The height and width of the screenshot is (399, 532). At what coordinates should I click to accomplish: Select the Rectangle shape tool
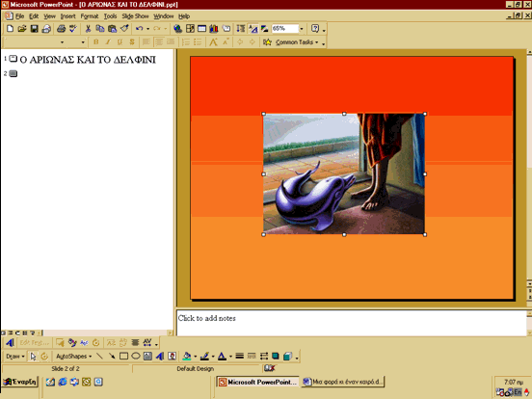click(123, 357)
